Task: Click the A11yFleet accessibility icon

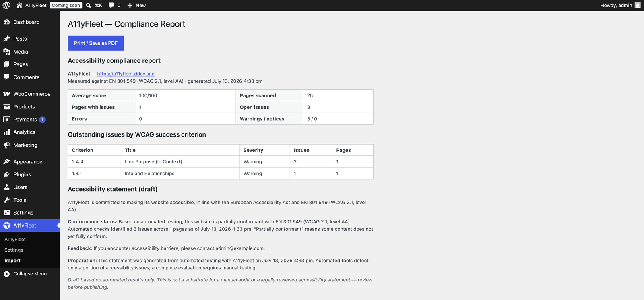Action: 7,226
